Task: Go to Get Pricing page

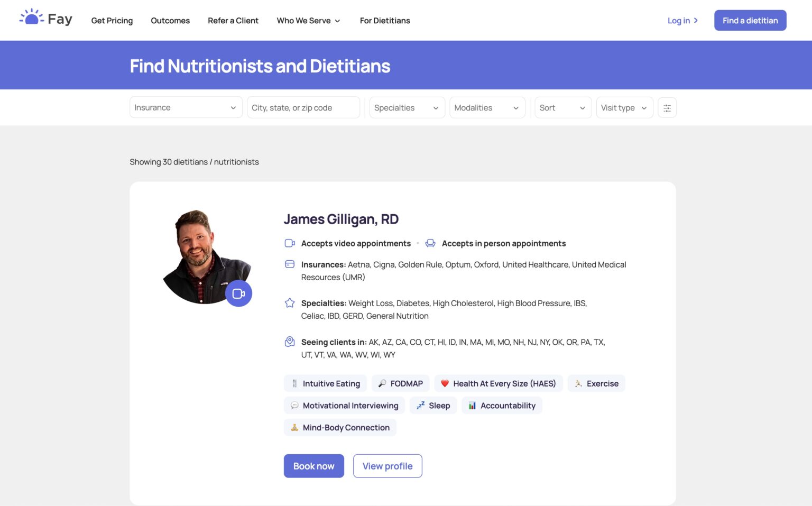Action: tap(112, 21)
